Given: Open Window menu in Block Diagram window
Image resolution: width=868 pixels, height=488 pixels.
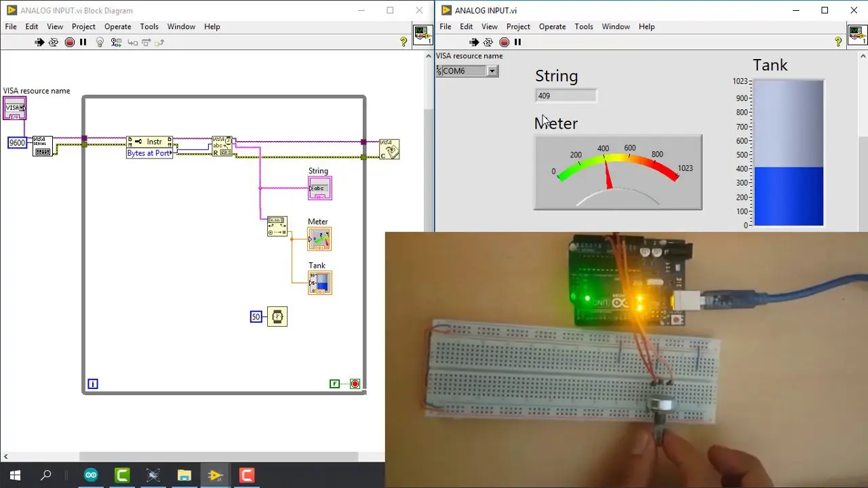Looking at the screenshot, I should pos(181,26).
